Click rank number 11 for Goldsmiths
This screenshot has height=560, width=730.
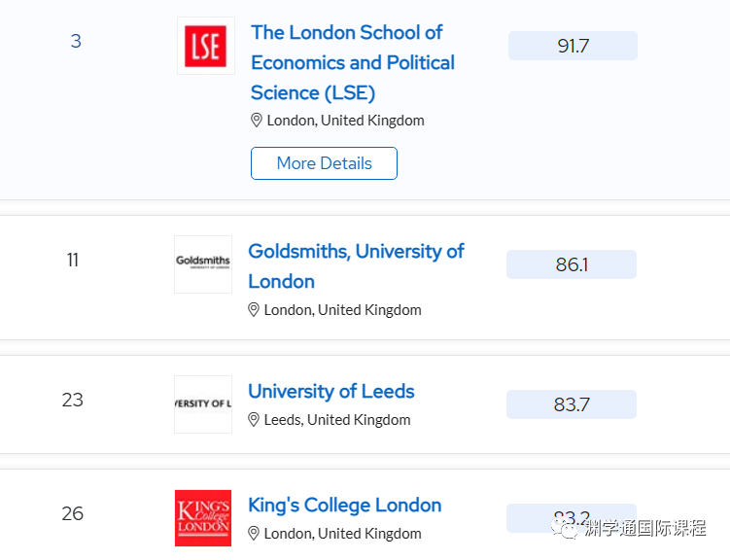73,260
